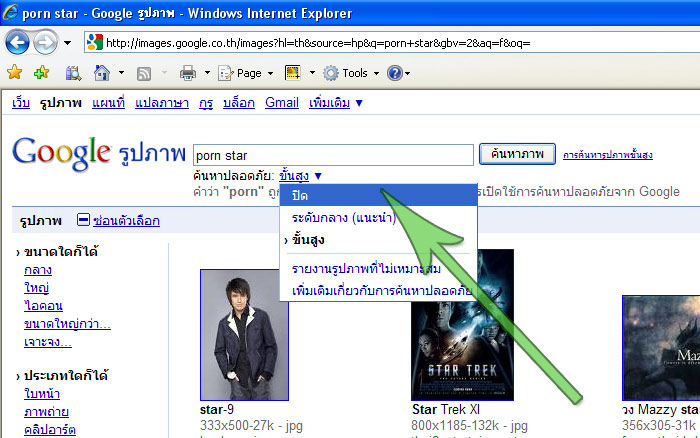The width and height of the screenshot is (700, 438).
Task: Click ขนาดใหญ่กว่า… size filter
Action: (x=67, y=324)
